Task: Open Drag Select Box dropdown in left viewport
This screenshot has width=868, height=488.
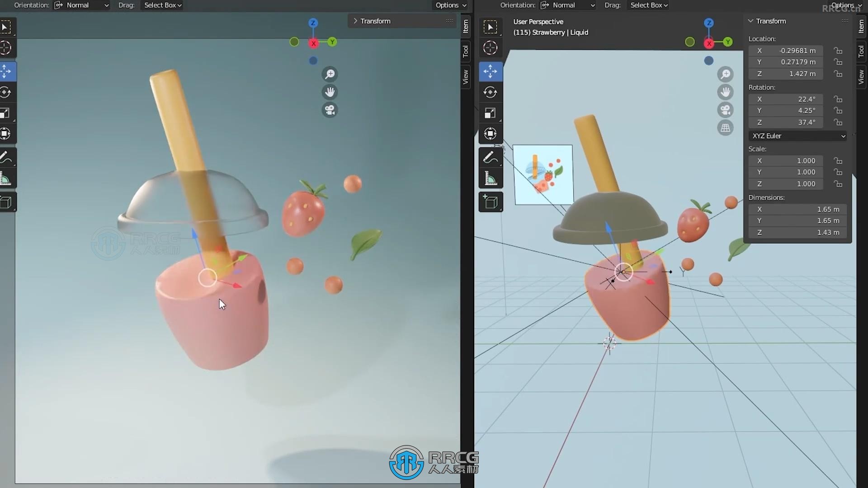Action: coord(162,5)
